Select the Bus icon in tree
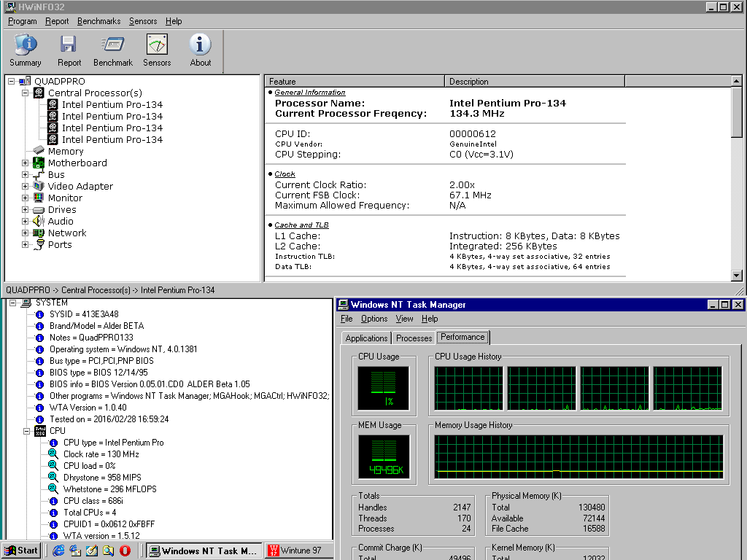Screen dimensions: 747x560 [x=39, y=175]
